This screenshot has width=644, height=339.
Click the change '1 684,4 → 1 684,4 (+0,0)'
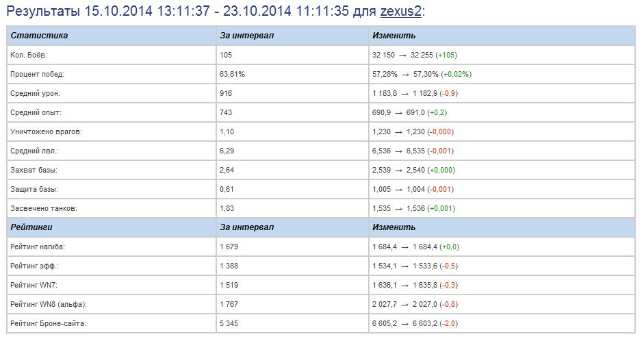click(415, 247)
